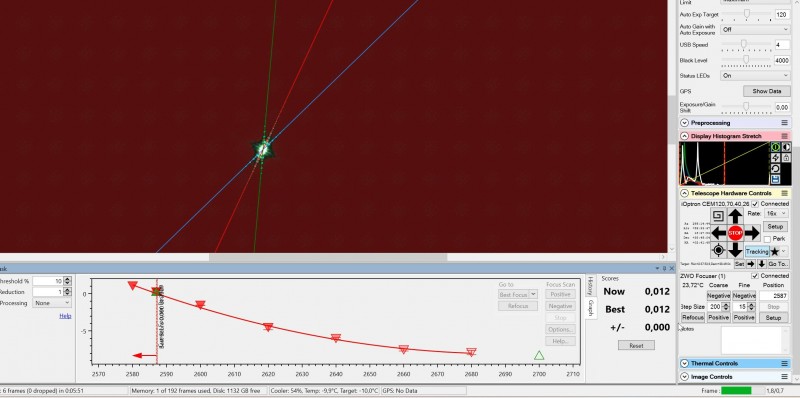Open dropdown arrow beside star icon
Image resolution: width=800 pixels, height=398 pixels.
[x=784, y=252]
